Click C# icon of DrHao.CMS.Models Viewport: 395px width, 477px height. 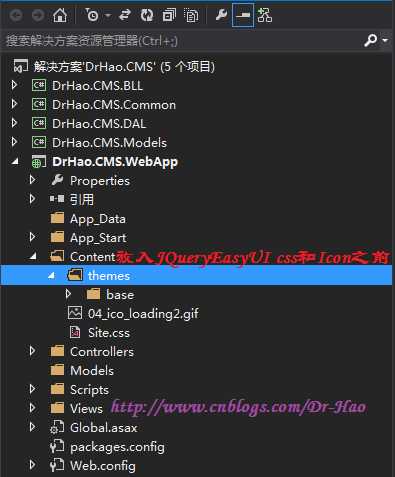pos(39,142)
